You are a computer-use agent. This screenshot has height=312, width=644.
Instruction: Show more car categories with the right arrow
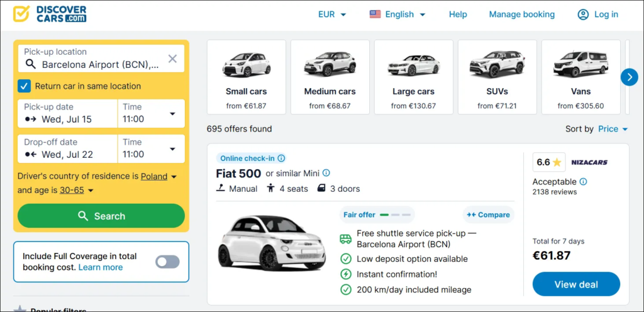[629, 77]
